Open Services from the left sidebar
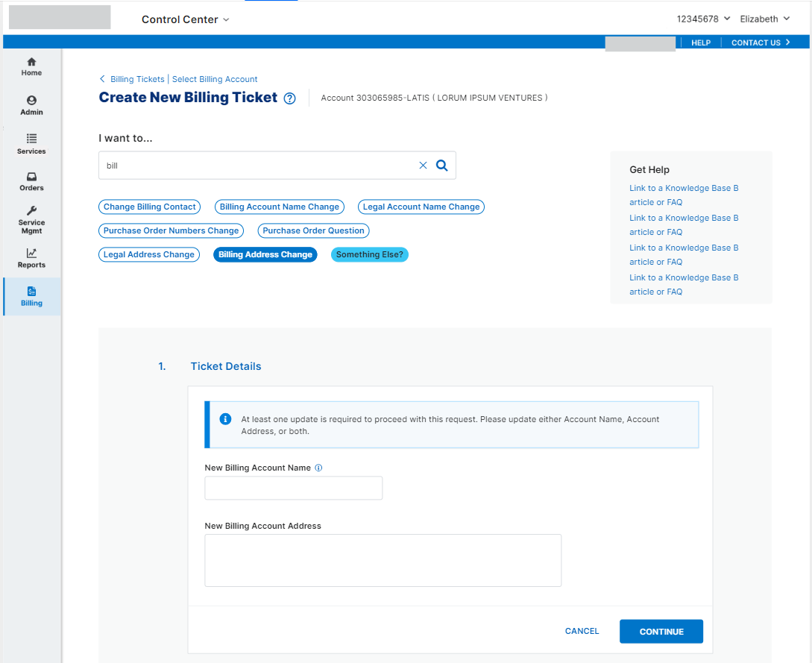812x663 pixels. (31, 144)
